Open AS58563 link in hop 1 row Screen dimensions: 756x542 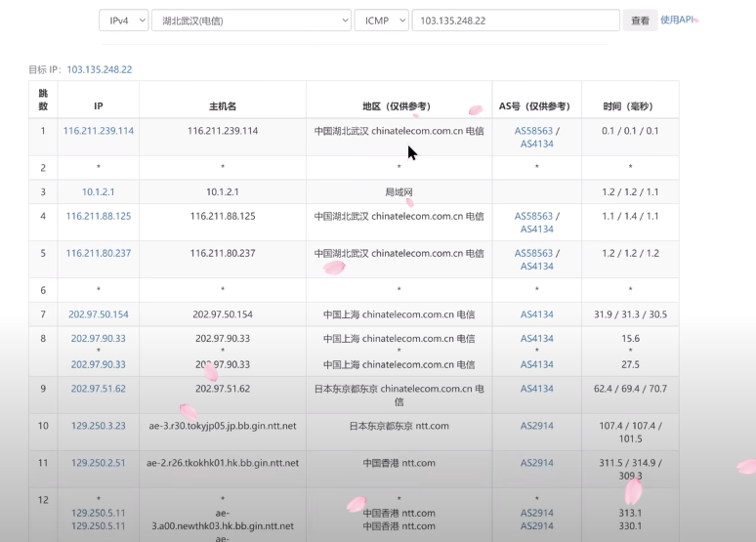point(533,131)
